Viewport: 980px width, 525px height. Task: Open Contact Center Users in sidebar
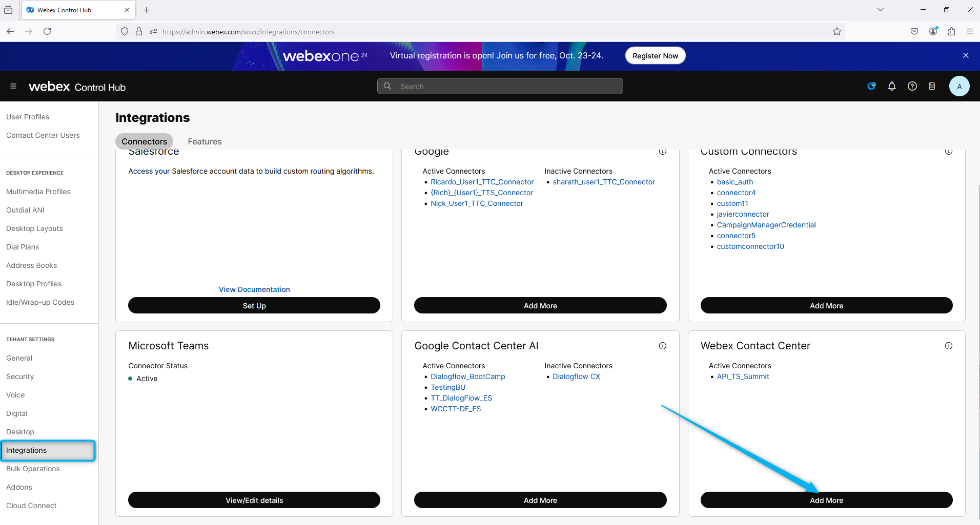43,135
